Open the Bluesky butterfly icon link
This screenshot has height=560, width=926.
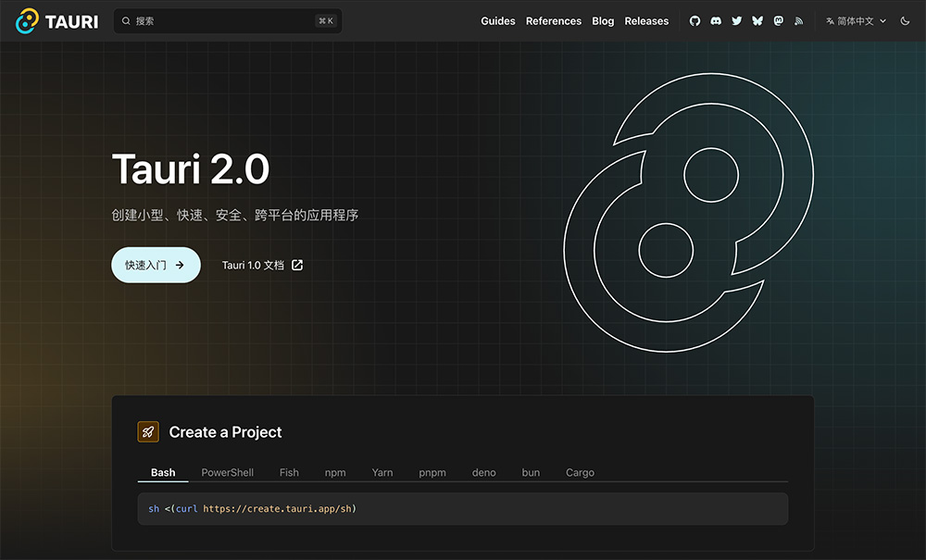point(757,20)
